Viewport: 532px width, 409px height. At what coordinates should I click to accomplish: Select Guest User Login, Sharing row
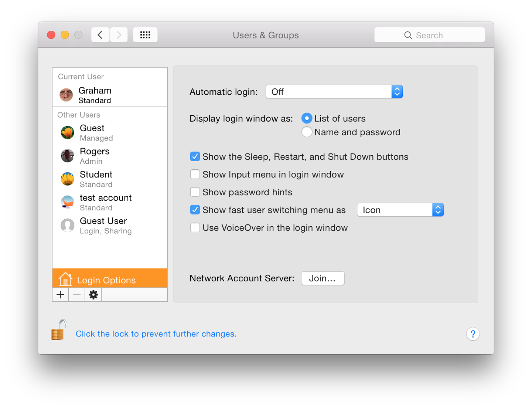point(110,225)
